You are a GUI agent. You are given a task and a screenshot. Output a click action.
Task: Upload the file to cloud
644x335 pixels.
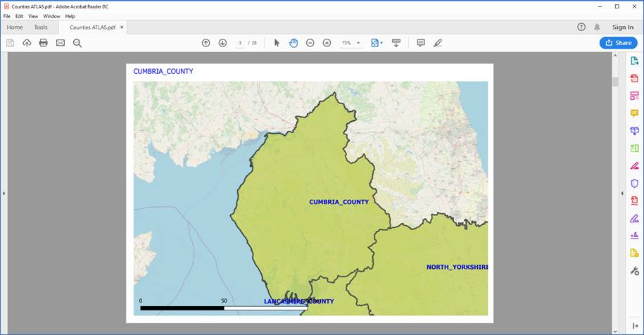(x=27, y=43)
